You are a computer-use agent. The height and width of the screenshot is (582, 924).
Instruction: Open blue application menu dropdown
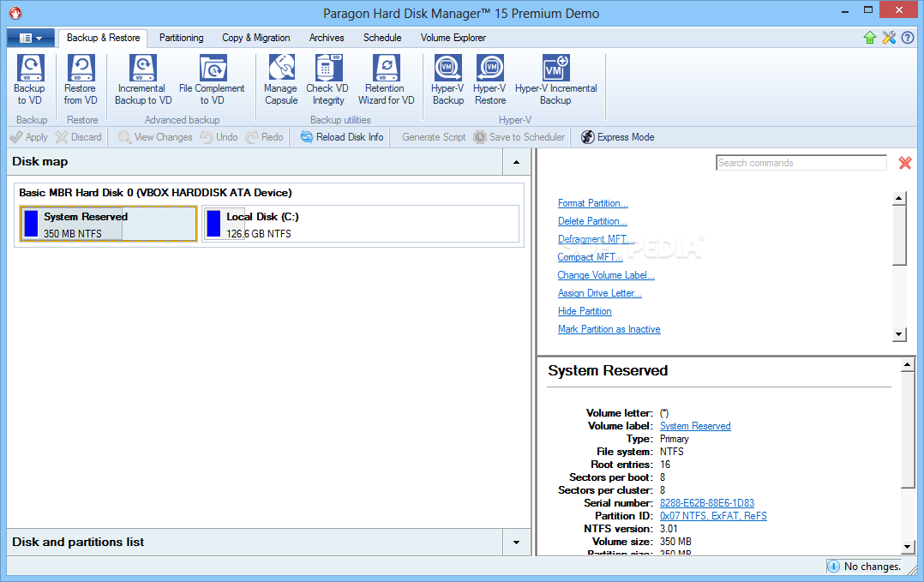tap(31, 39)
